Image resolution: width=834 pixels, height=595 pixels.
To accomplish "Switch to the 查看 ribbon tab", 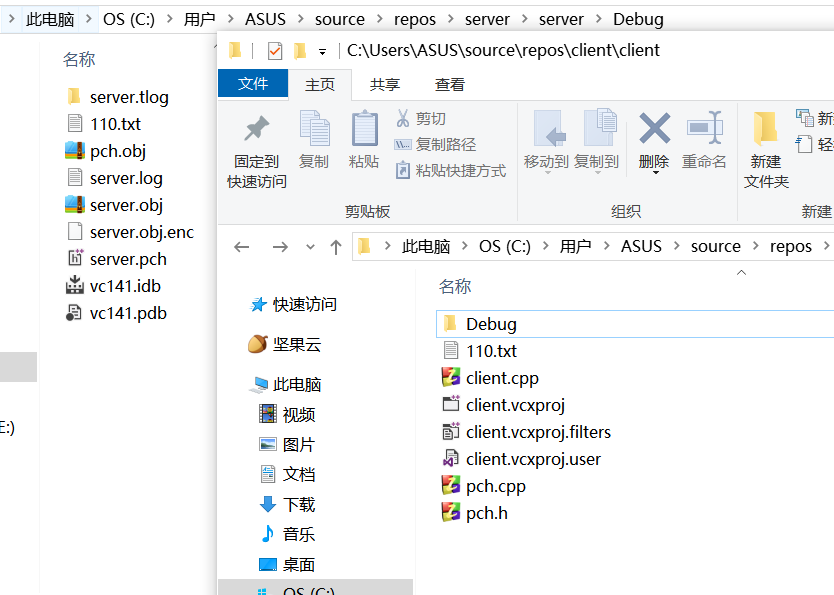I will 448,85.
